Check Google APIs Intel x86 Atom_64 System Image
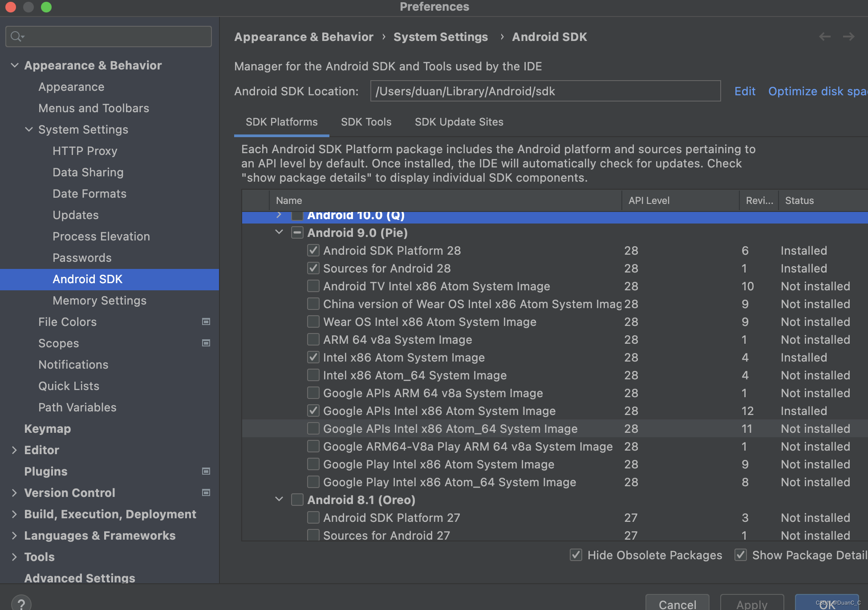 (x=313, y=428)
